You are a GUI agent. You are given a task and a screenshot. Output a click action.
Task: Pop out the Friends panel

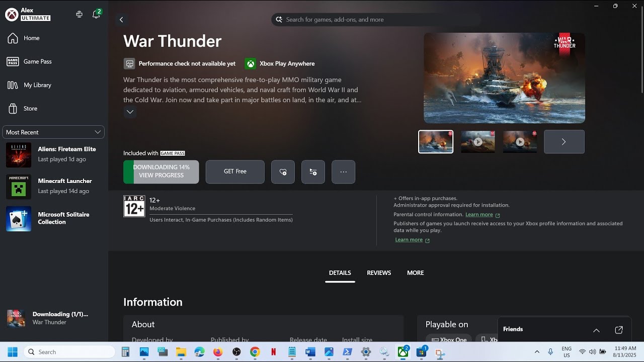point(619,330)
